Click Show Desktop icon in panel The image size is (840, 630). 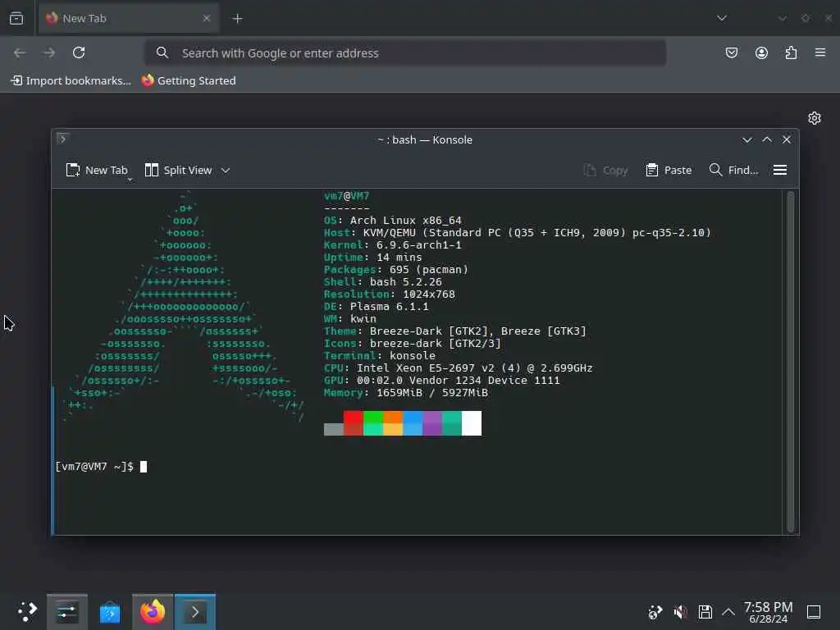[x=814, y=612]
